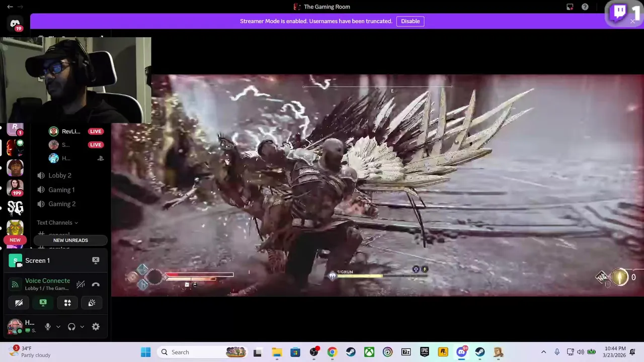Open Epic Games Launcher from the taskbar
The width and height of the screenshot is (644, 362).
point(425,352)
